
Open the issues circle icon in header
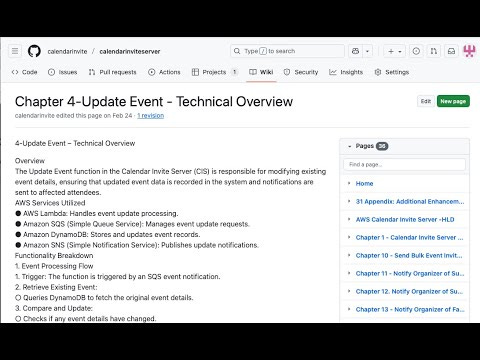pyautogui.click(x=416, y=51)
